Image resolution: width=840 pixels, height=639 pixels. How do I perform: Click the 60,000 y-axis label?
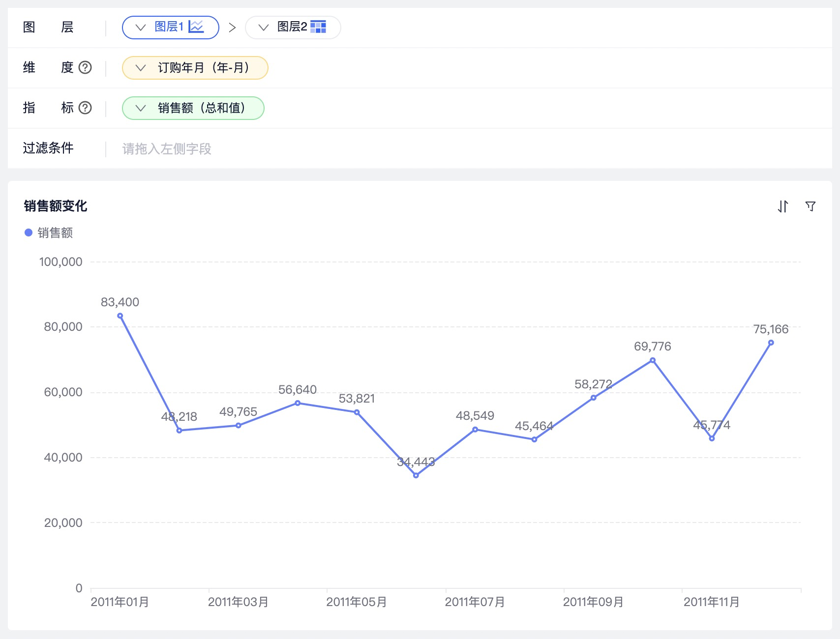(63, 392)
